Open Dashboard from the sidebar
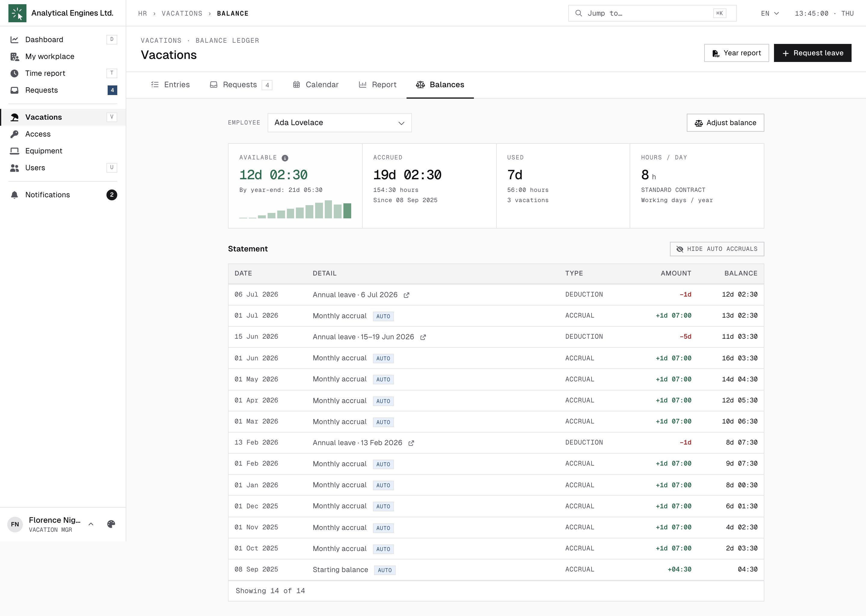Screen dimensions: 866x616 (63, 39)
